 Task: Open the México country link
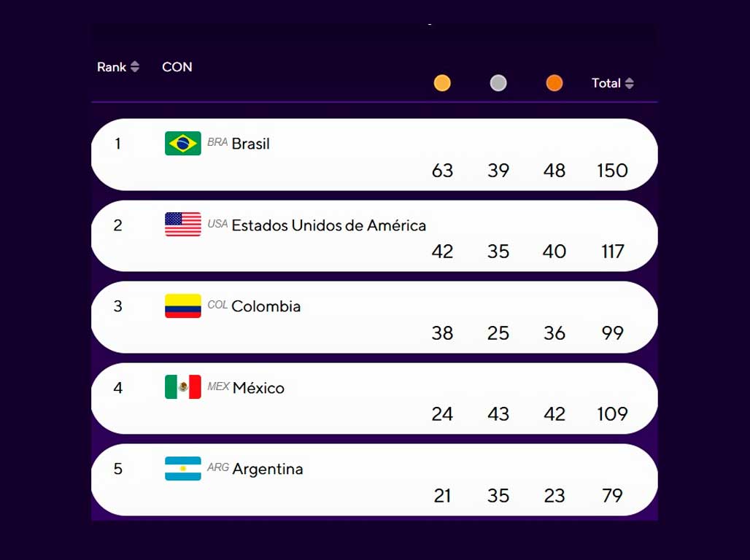[258, 388]
